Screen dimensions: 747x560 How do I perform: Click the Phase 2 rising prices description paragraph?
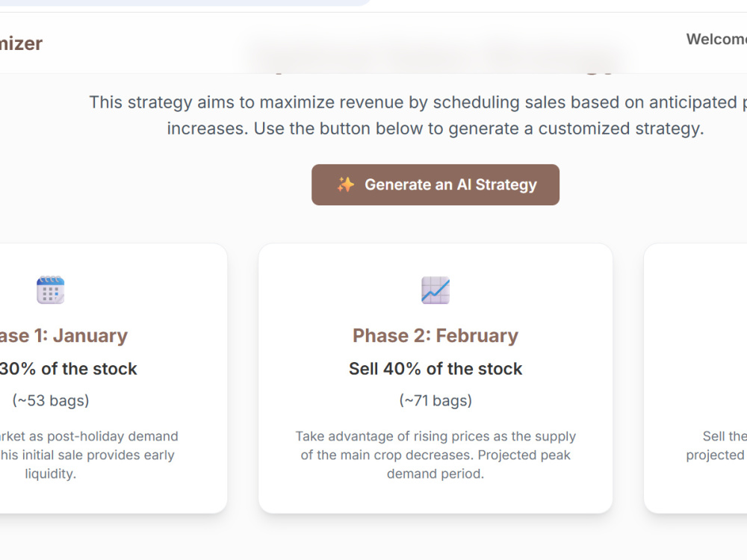[x=436, y=455]
